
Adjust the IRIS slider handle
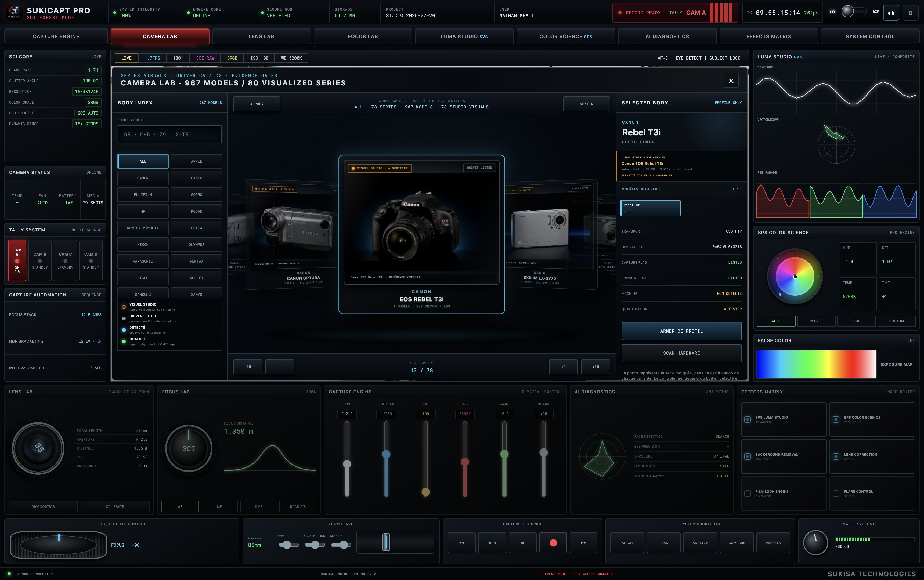tap(347, 464)
